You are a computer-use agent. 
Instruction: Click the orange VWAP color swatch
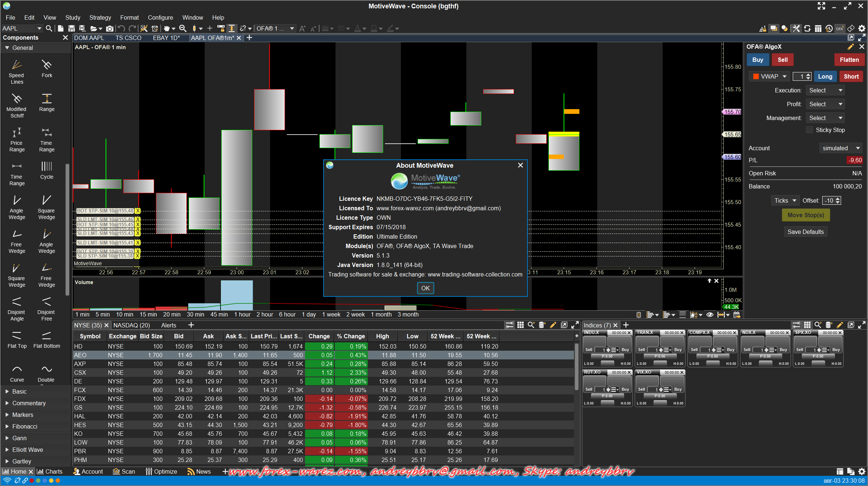pos(756,76)
